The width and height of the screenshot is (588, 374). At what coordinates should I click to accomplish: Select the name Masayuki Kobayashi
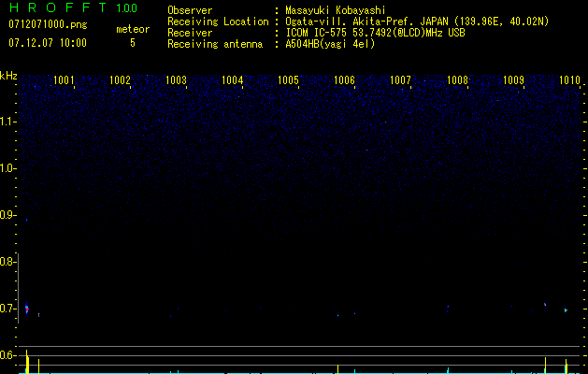(336, 10)
